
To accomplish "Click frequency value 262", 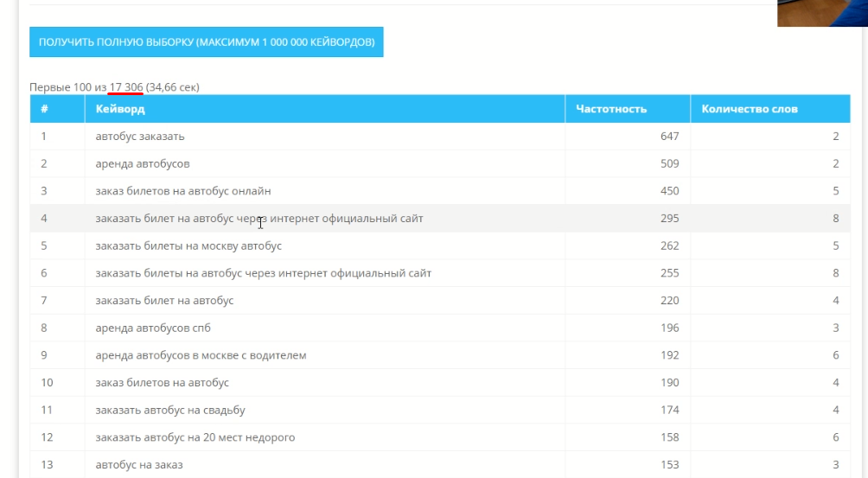I will (x=669, y=245).
